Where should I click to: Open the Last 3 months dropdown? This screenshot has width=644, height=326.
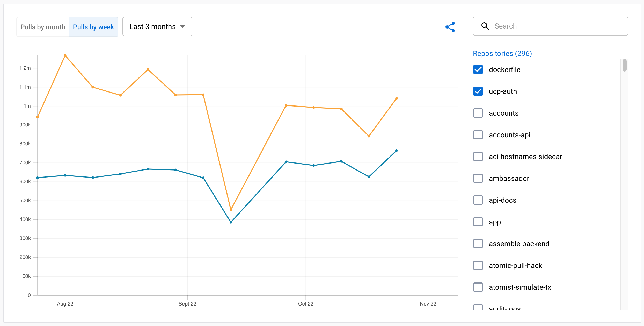pyautogui.click(x=157, y=26)
